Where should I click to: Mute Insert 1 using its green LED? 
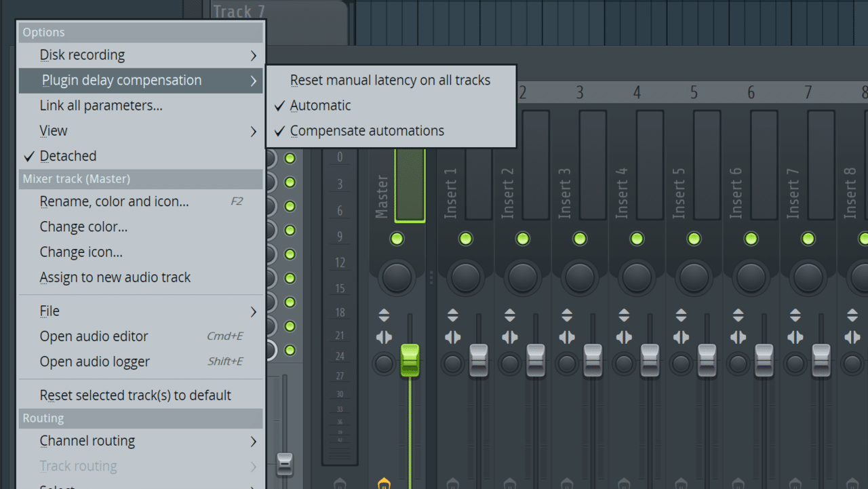point(465,238)
